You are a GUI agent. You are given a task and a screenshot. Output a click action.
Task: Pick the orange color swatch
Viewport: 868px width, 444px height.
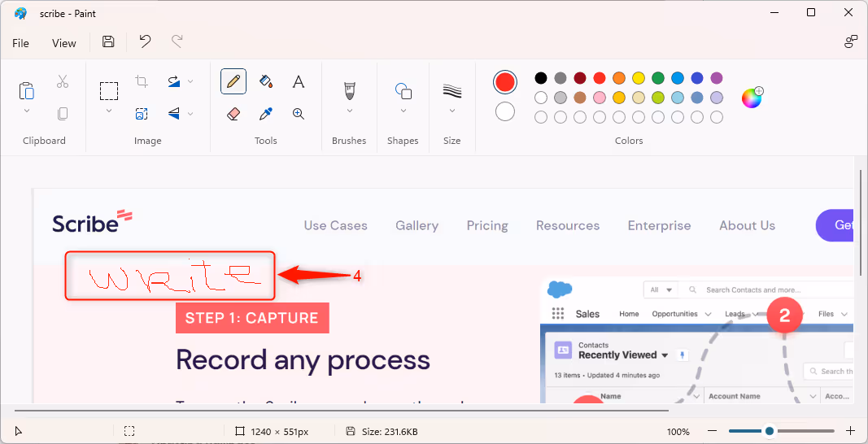[619, 78]
